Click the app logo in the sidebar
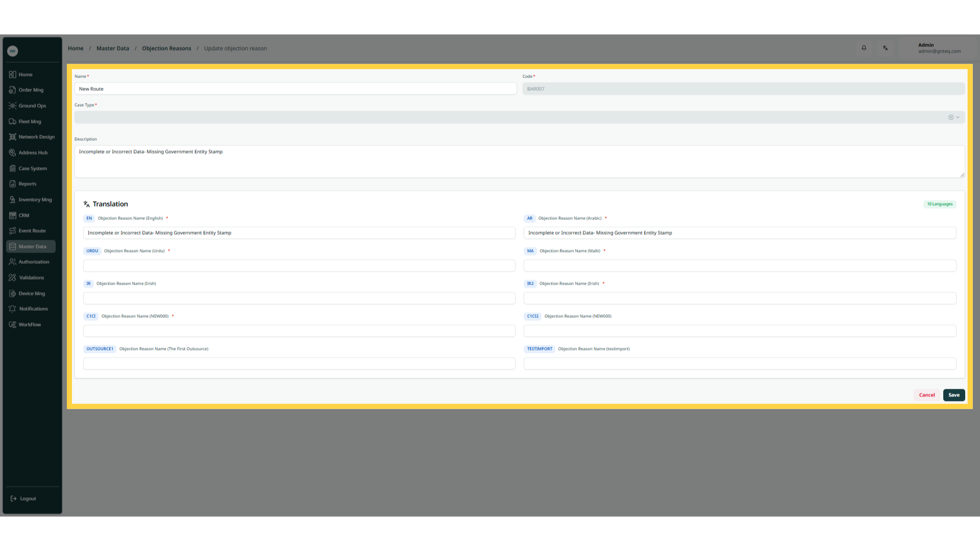Viewport: 980px width, 551px height. tap(13, 51)
